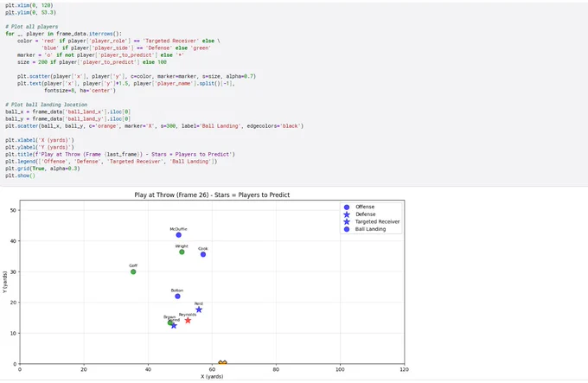Click the x-axis tick label 80

point(276,370)
